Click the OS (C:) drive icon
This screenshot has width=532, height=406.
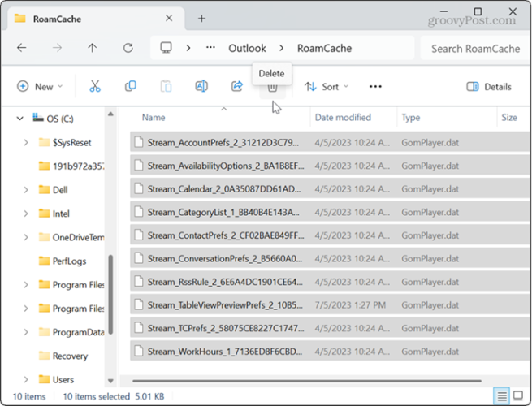tap(38, 118)
